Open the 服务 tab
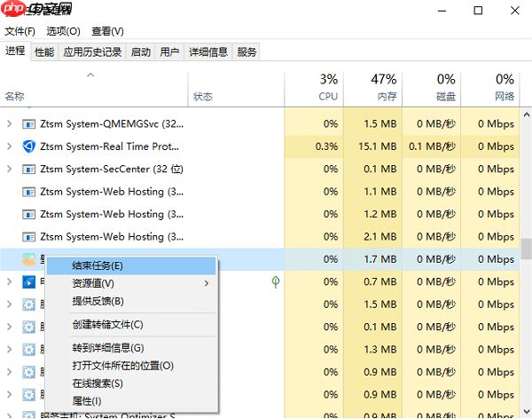The height and width of the screenshot is (419, 532). point(246,52)
